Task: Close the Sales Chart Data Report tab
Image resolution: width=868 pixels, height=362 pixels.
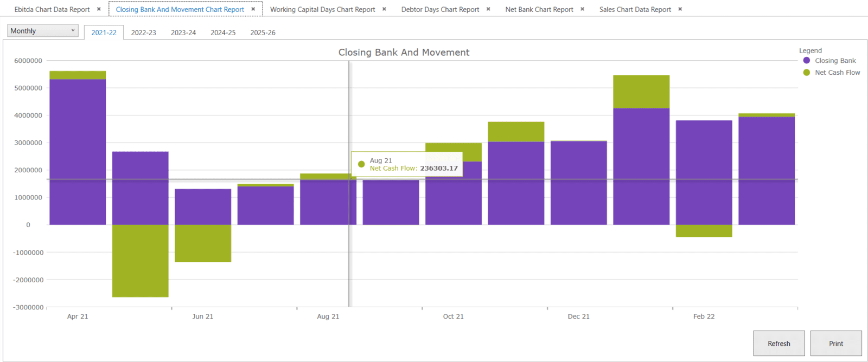Action: coord(680,9)
